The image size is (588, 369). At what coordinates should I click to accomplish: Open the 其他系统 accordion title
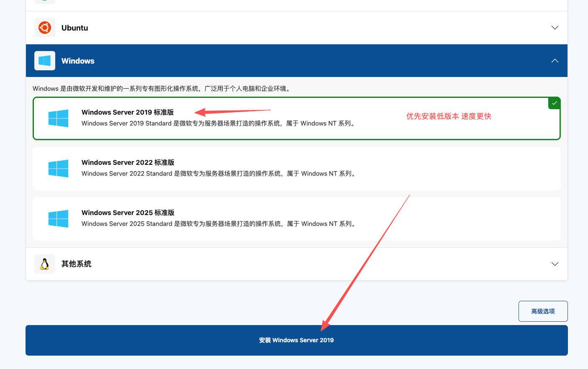76,264
